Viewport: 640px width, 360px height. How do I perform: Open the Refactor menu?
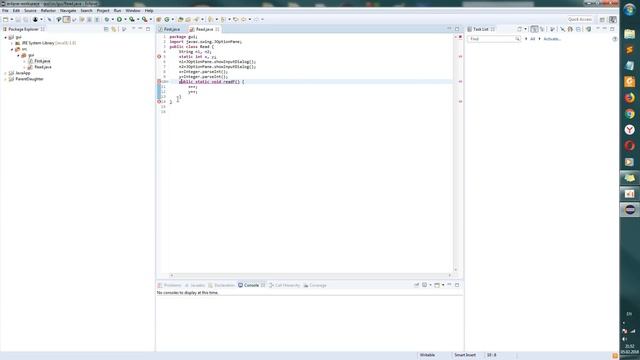tap(48, 10)
